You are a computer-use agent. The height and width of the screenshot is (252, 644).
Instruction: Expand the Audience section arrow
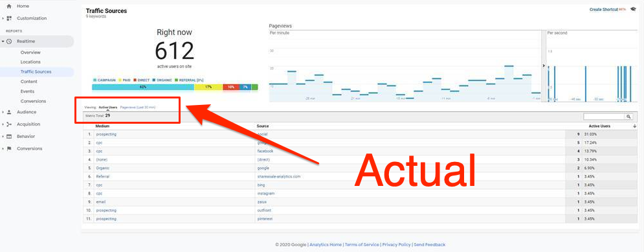pos(3,112)
